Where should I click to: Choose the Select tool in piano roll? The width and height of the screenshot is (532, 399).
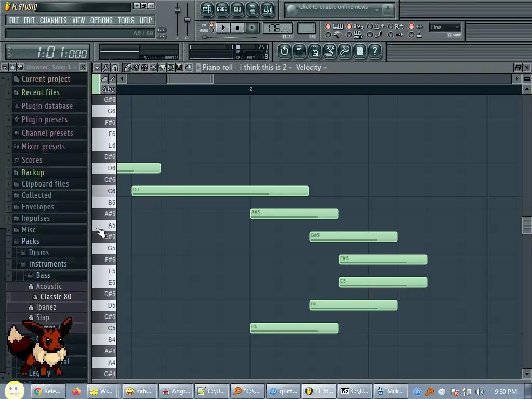point(170,68)
